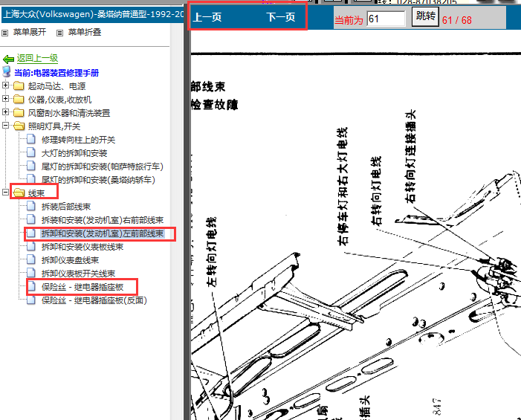Click folder icon of 风窗刮水器和清洗装置
The width and height of the screenshot is (521, 420).
pyautogui.click(x=19, y=113)
